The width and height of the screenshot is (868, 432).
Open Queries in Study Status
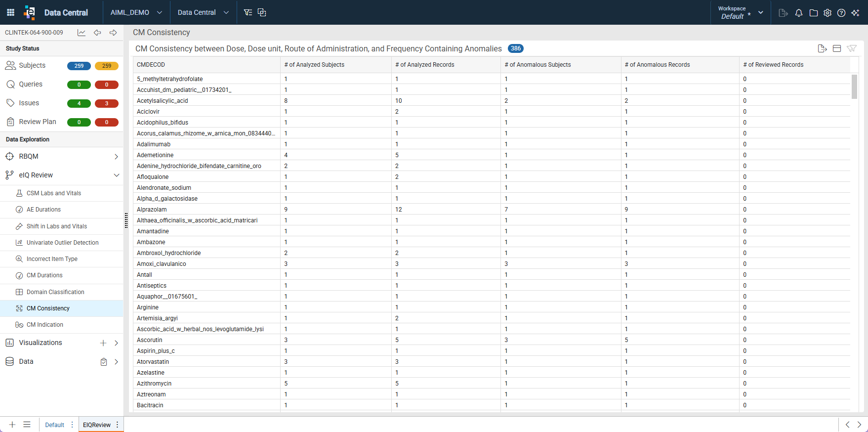pyautogui.click(x=31, y=85)
